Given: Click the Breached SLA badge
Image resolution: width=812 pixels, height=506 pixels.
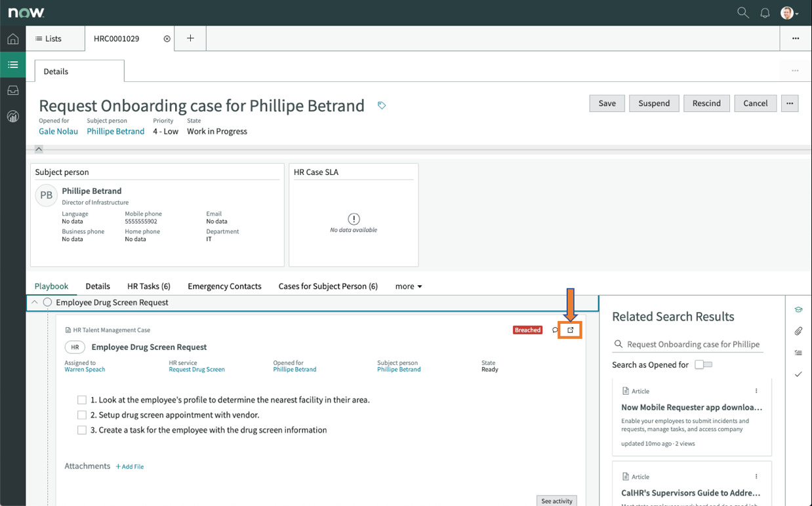Looking at the screenshot, I should click(527, 330).
